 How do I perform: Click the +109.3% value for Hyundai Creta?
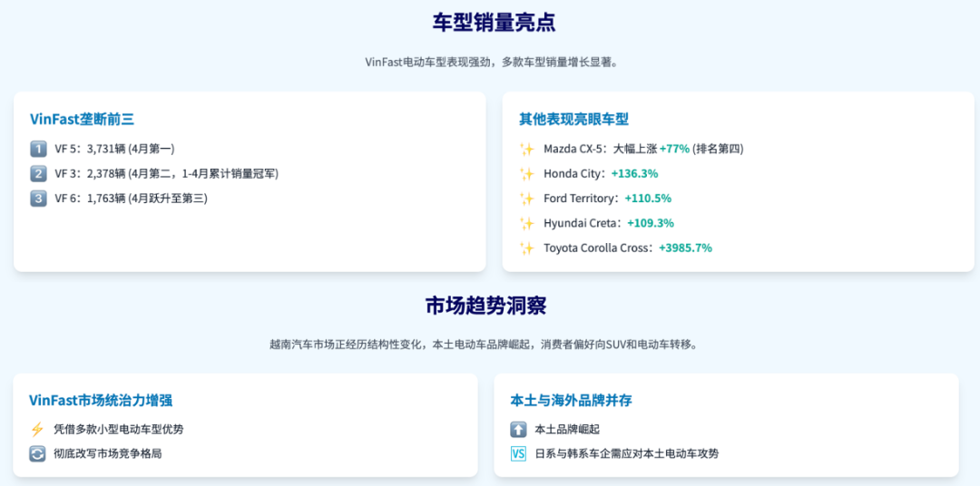point(650,223)
